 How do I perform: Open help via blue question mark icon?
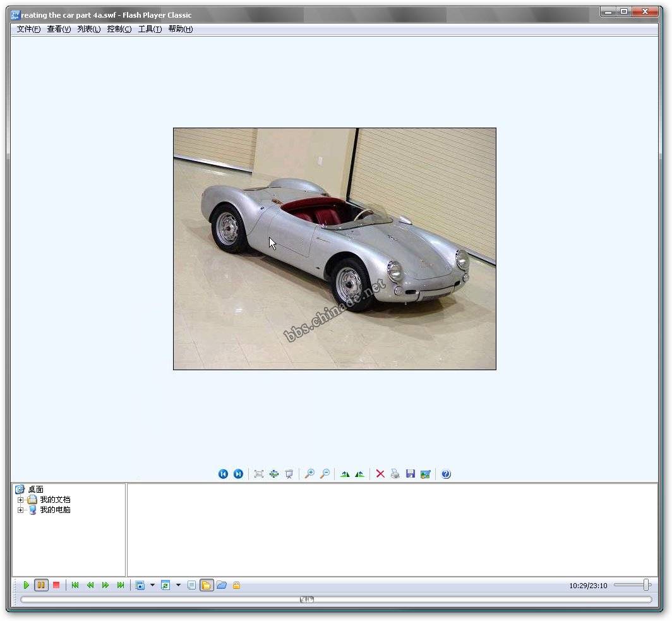point(446,474)
